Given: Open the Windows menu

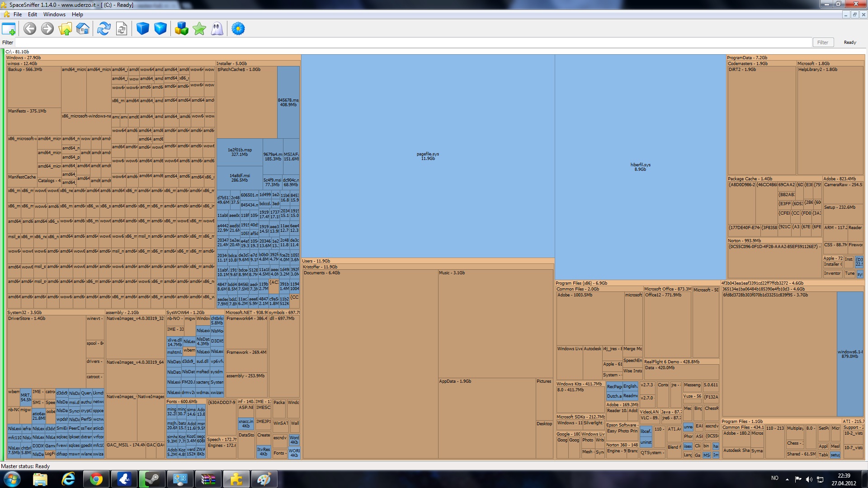Looking at the screenshot, I should pyautogui.click(x=54, y=14).
